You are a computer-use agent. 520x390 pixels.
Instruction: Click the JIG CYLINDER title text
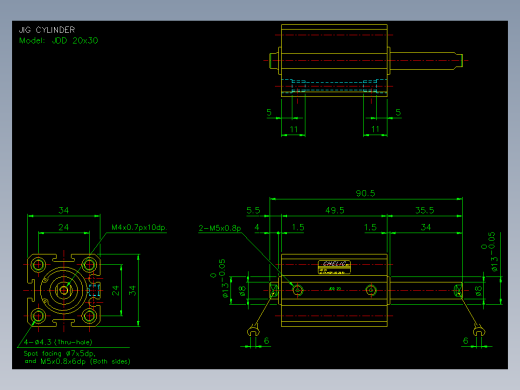tap(47, 30)
